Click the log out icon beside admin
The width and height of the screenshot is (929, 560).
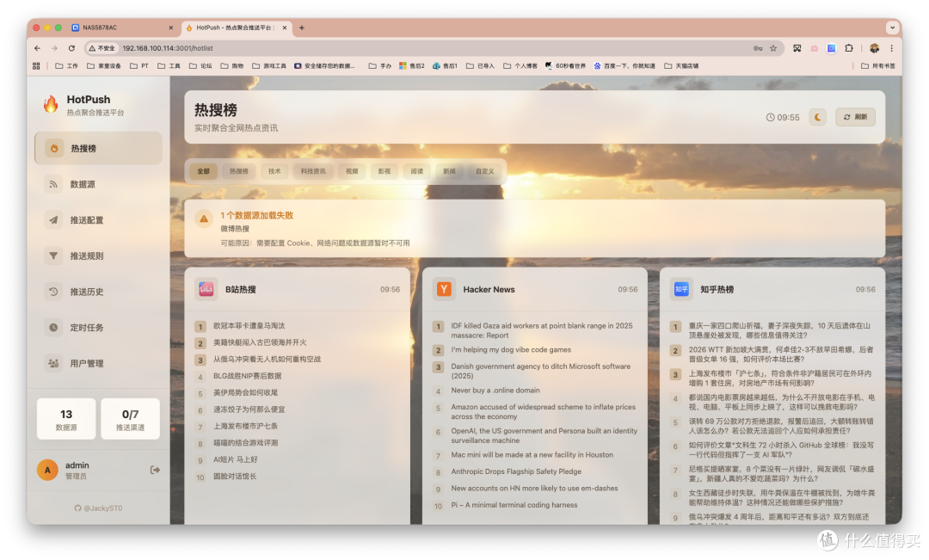pyautogui.click(x=155, y=470)
